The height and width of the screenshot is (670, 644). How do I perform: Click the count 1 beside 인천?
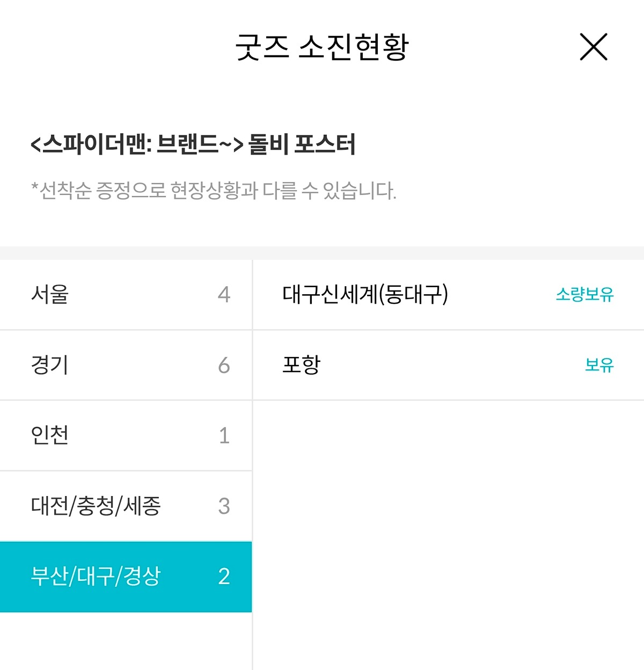(224, 435)
